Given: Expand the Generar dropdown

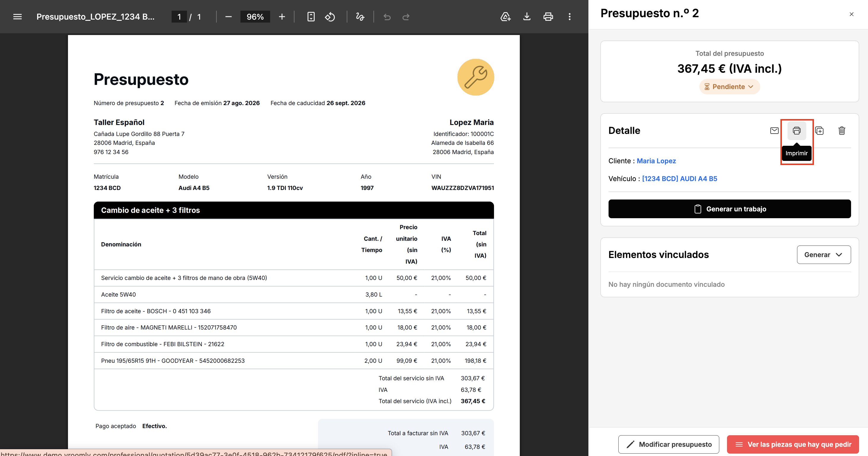Looking at the screenshot, I should [x=823, y=254].
